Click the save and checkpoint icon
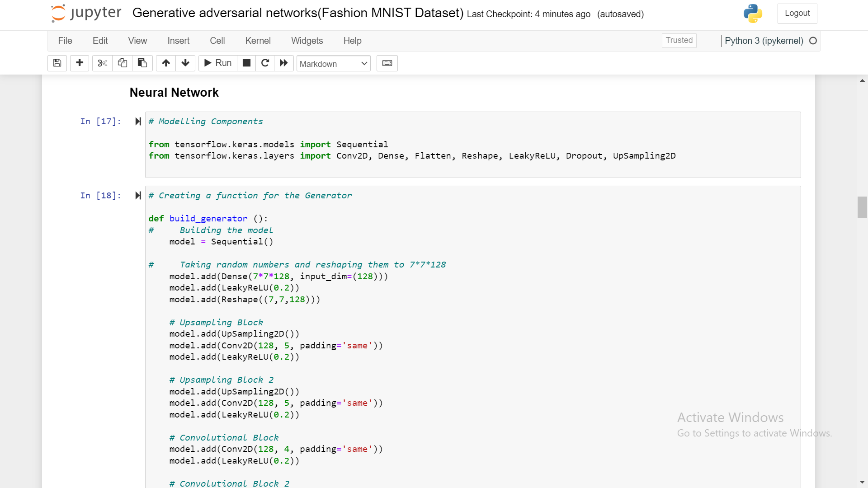Image resolution: width=868 pixels, height=488 pixels. [x=57, y=63]
